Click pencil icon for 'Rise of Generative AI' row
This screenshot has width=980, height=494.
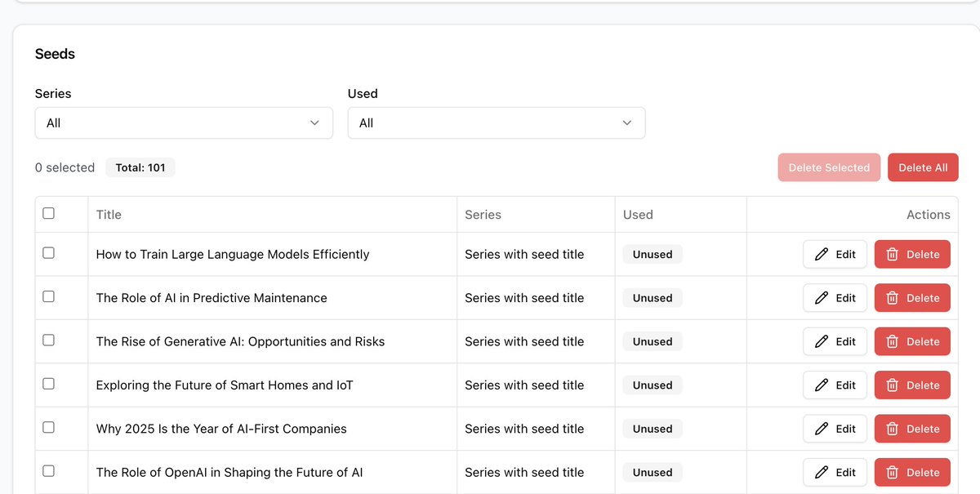coord(822,341)
